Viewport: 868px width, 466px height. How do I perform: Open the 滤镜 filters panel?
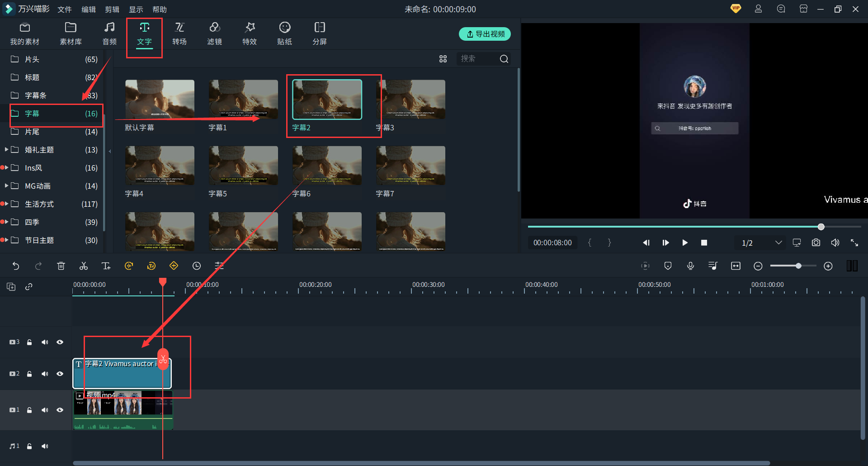pos(214,34)
